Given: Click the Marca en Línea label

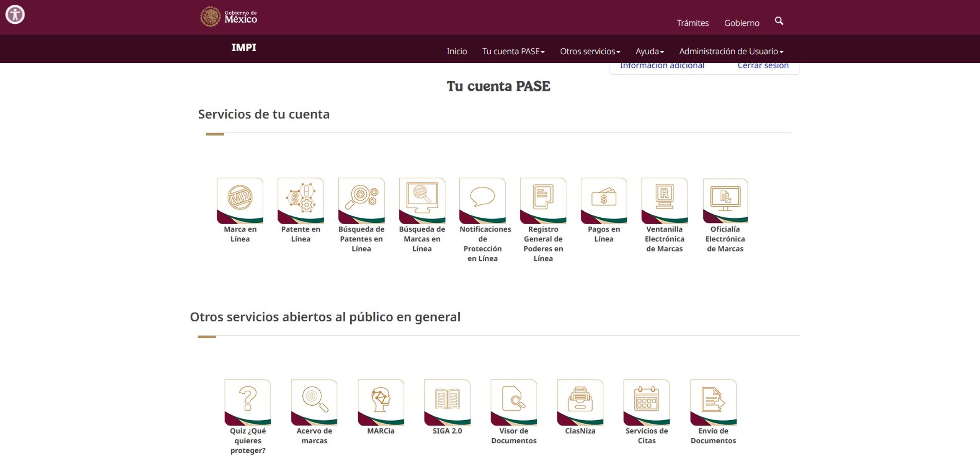Looking at the screenshot, I should click(240, 234).
